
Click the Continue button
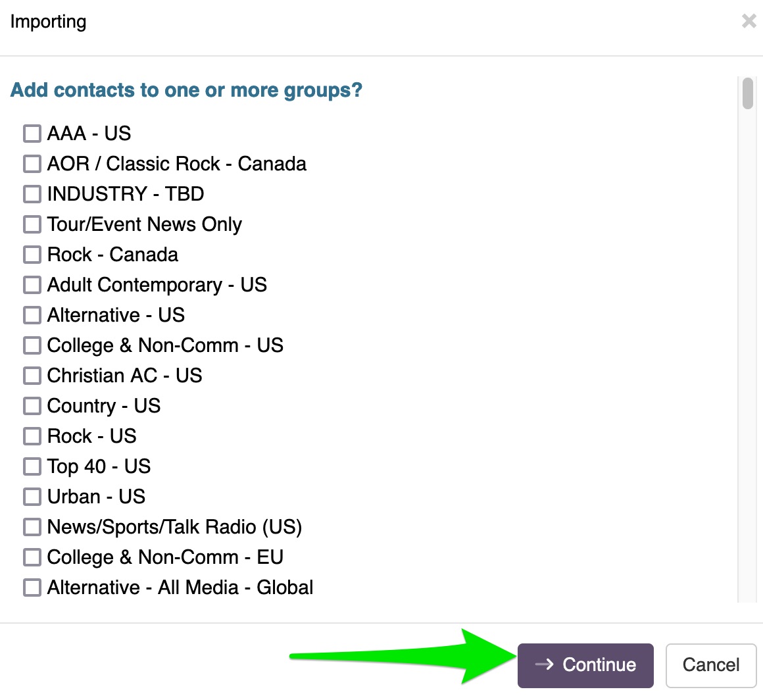click(x=585, y=665)
